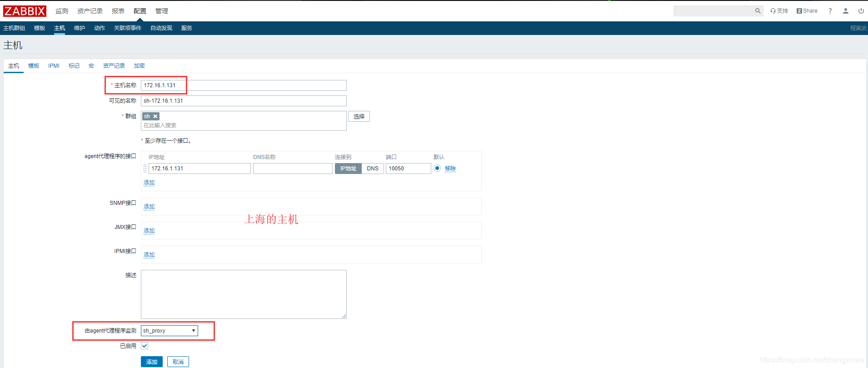Select IP地址 connect-to option

(348, 169)
